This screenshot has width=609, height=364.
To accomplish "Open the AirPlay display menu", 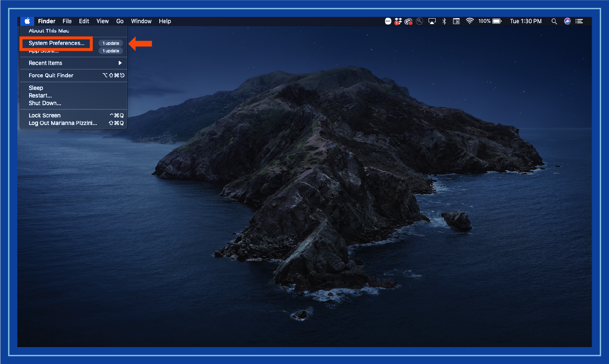I will pyautogui.click(x=432, y=21).
